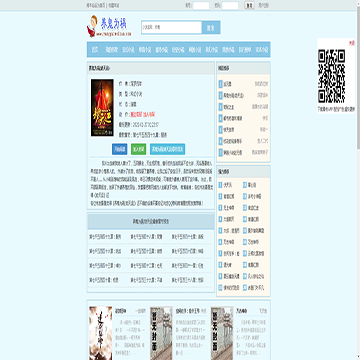Image resolution: width=360 pixels, height=360 pixels.
Task: Click the blue search button
Action: pos(211,27)
